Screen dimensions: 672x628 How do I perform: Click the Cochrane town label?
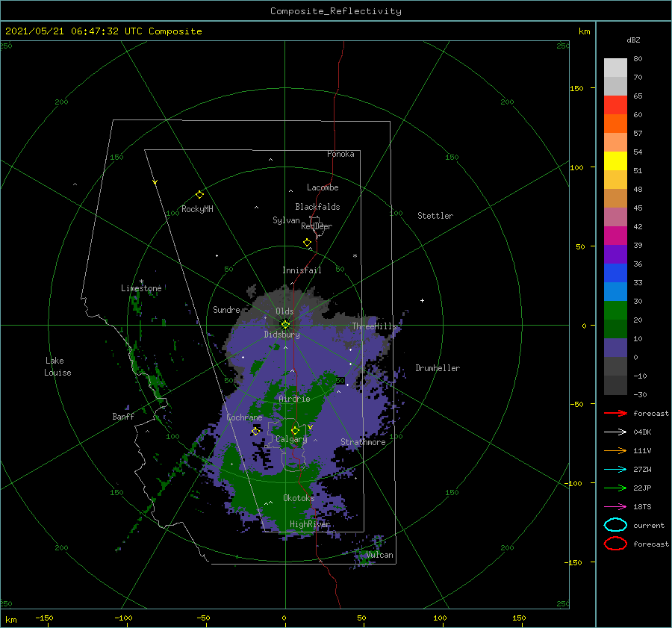coord(244,417)
